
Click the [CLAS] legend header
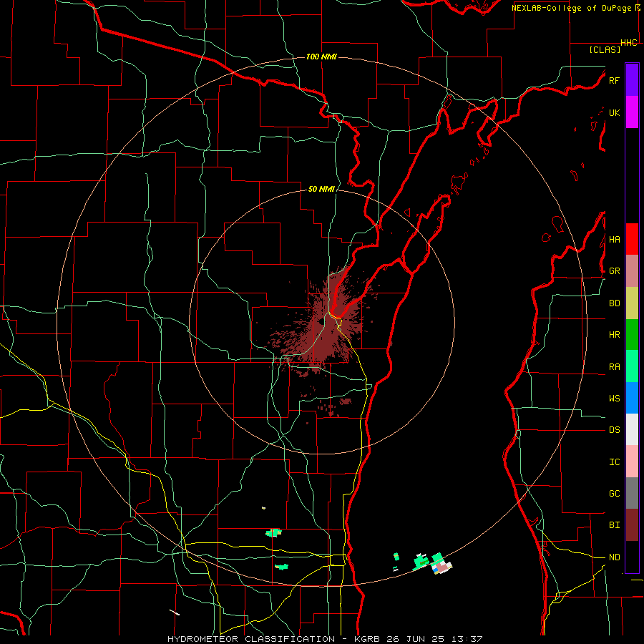click(x=605, y=49)
